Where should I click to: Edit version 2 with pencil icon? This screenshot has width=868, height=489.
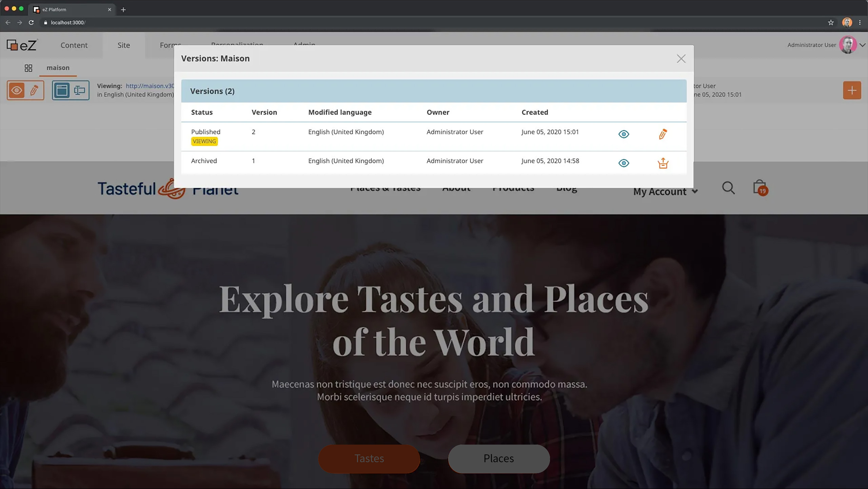coord(663,134)
